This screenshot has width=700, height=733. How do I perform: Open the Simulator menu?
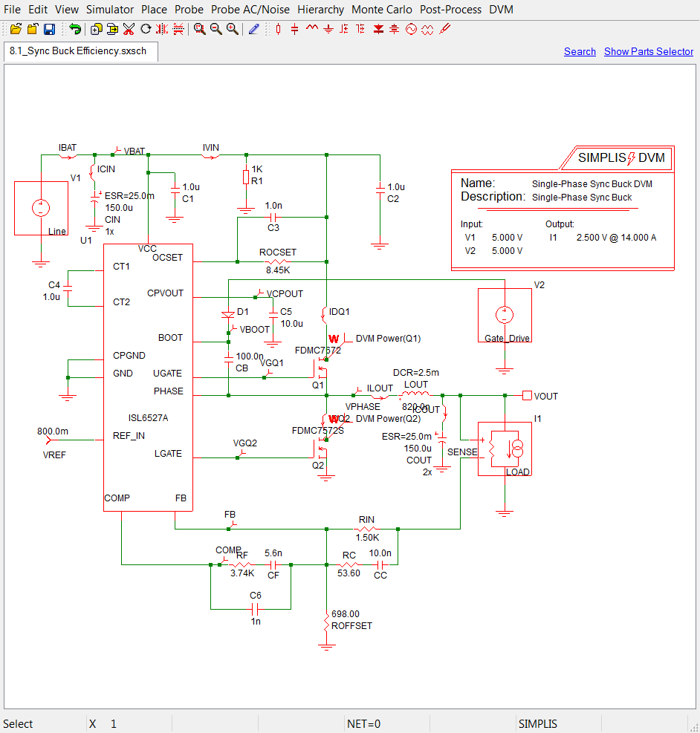[x=110, y=10]
